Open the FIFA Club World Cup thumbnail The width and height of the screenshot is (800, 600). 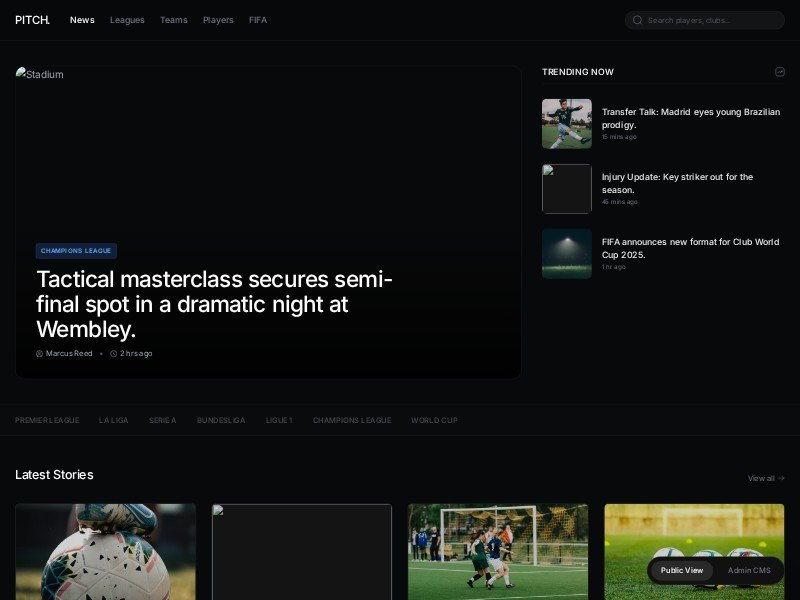pyautogui.click(x=566, y=254)
